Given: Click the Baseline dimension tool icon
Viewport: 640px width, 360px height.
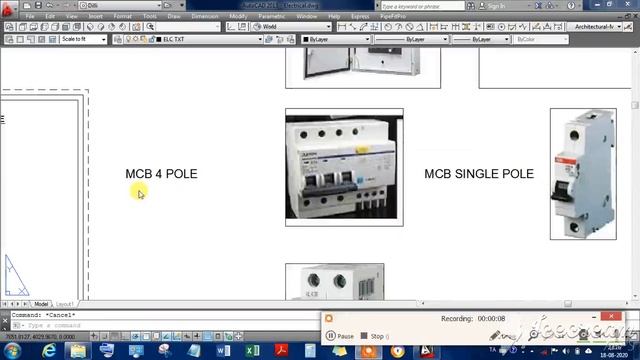Looking at the screenshot, I should pos(444,27).
